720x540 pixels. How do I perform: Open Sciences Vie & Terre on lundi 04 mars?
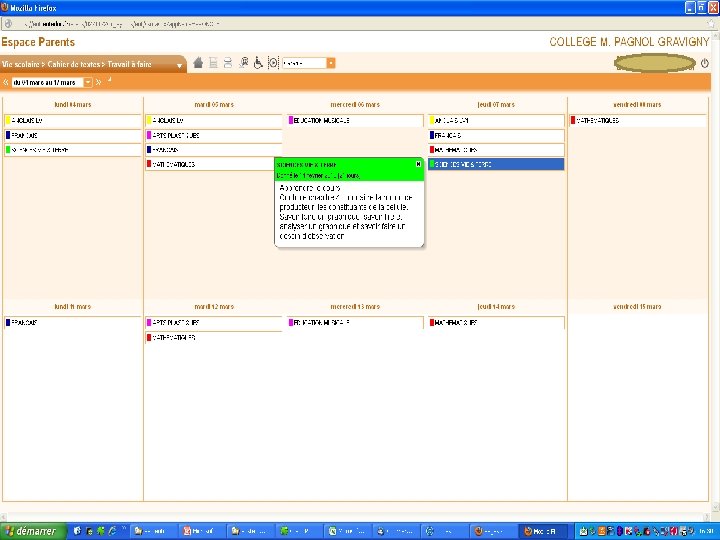[x=73, y=150]
